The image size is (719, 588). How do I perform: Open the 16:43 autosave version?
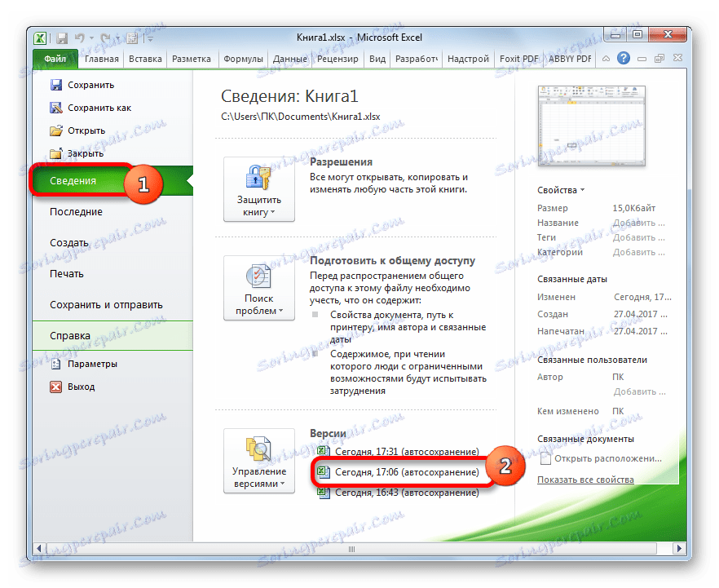click(398, 493)
